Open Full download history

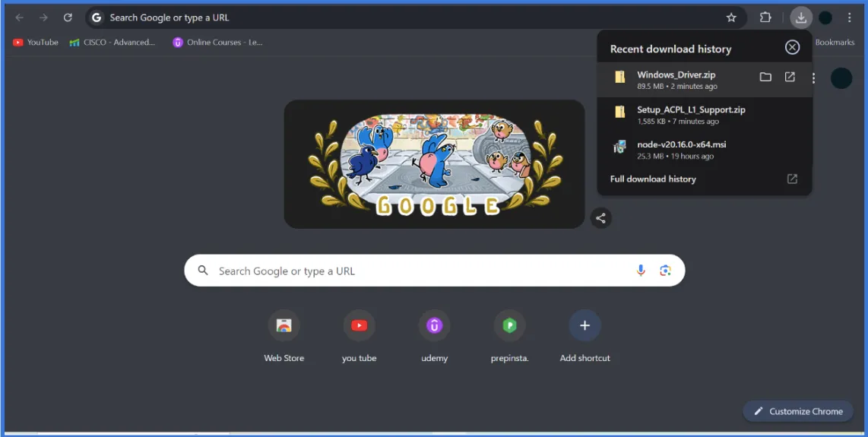(x=704, y=179)
